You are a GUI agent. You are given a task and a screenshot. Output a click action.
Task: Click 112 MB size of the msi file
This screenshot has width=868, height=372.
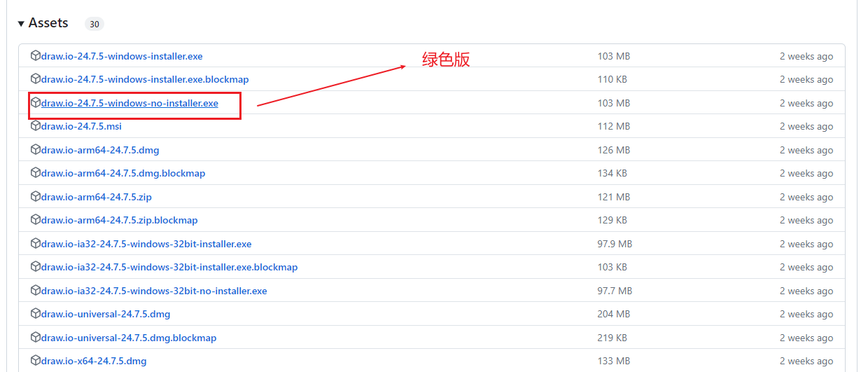click(x=614, y=126)
